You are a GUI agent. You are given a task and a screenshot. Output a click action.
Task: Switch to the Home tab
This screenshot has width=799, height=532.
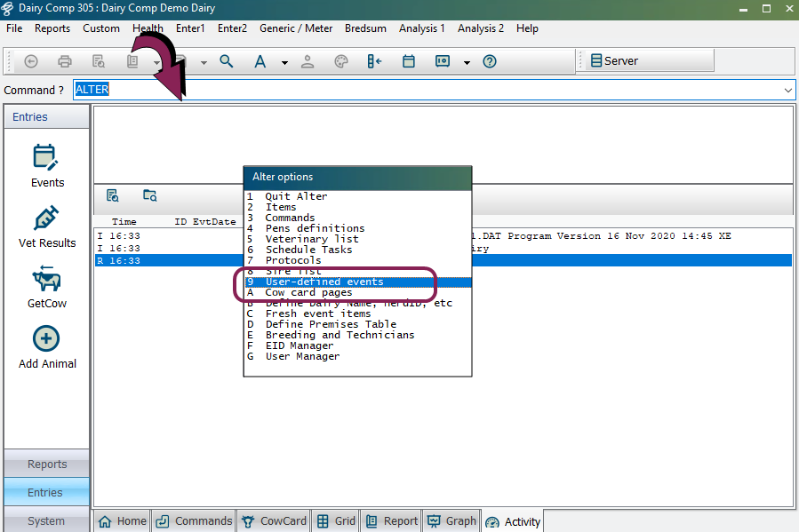pos(123,521)
